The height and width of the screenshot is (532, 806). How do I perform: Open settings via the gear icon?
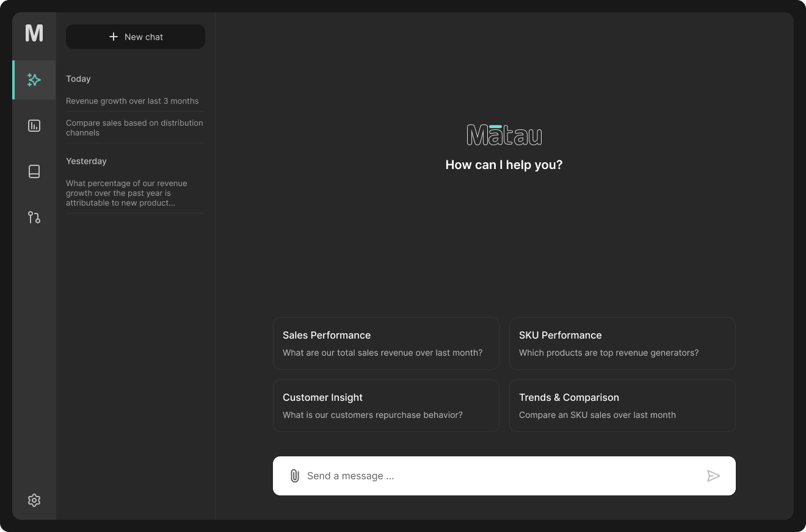34,500
